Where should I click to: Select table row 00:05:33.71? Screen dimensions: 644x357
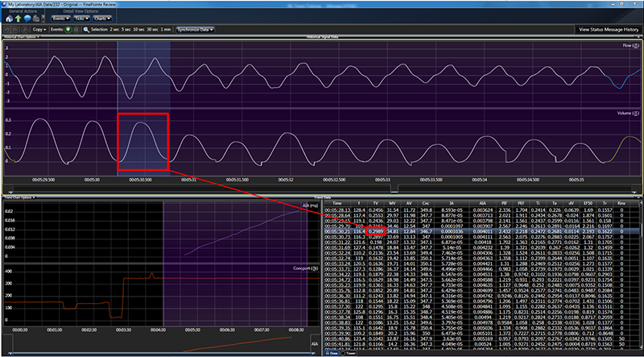(481, 269)
